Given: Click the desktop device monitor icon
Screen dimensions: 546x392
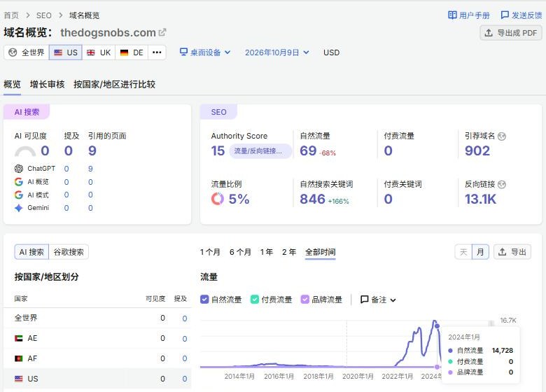Looking at the screenshot, I should coord(183,52).
